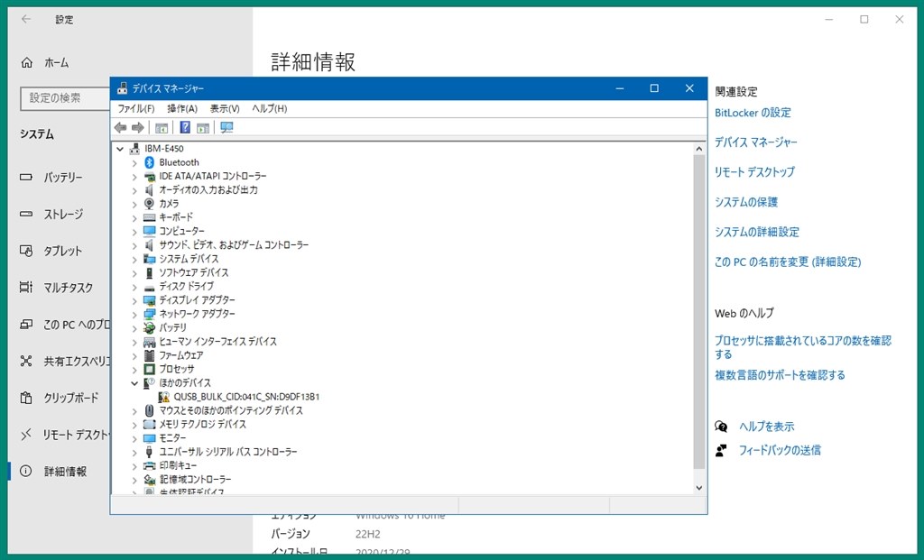The height and width of the screenshot is (560, 924).
Task: Click the この PC の名前を変更 (詳細設定) link
Action: (788, 262)
